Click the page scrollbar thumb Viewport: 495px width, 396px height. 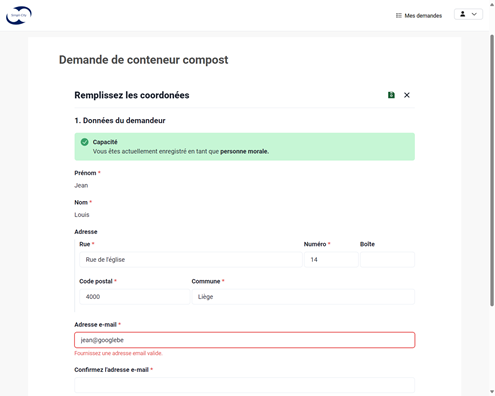(x=492, y=170)
